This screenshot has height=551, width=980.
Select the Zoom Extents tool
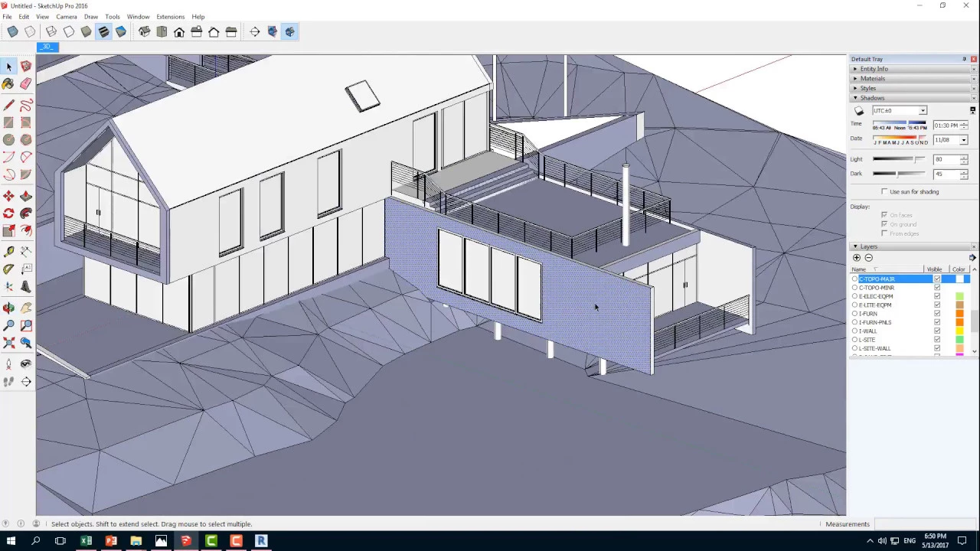tap(9, 343)
